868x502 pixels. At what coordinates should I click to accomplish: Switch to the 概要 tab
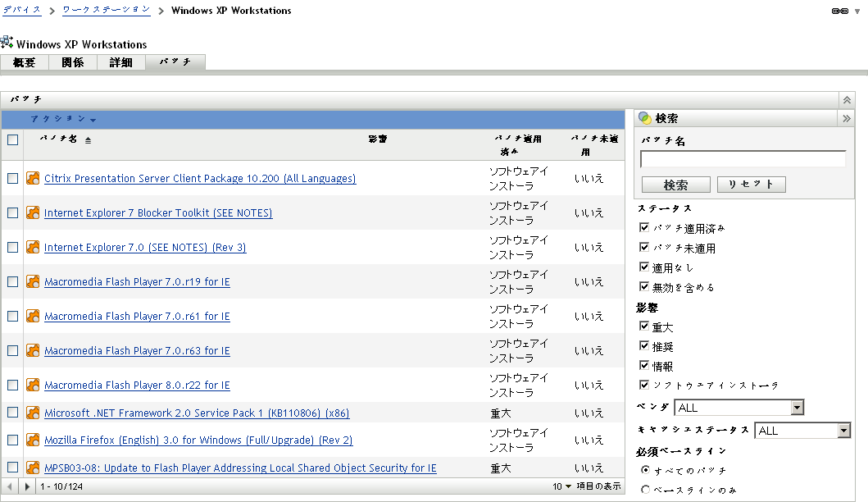pyautogui.click(x=24, y=62)
